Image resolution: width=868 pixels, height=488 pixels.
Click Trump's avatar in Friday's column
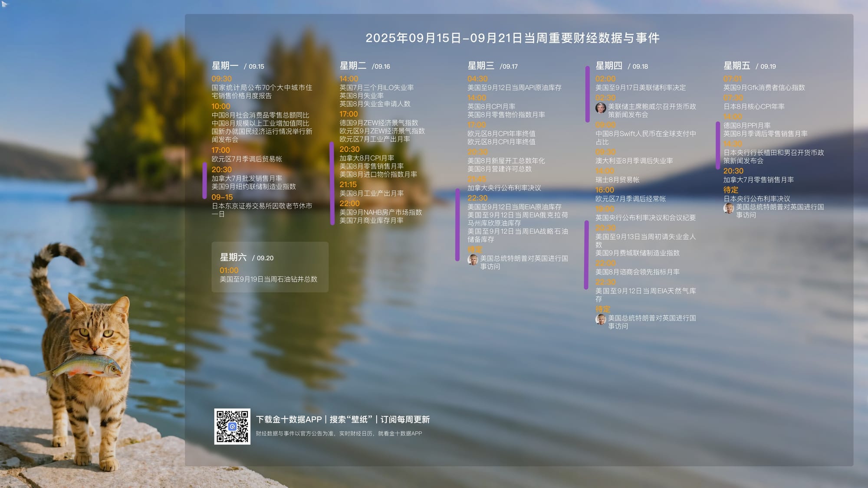pyautogui.click(x=729, y=209)
